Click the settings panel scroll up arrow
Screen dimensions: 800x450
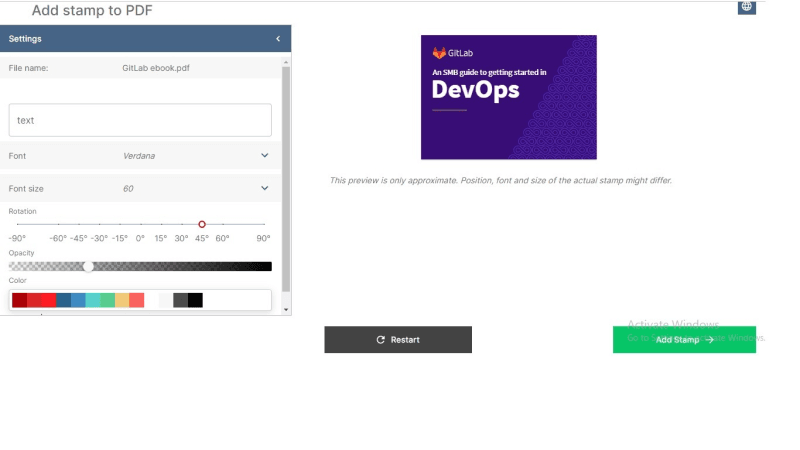(286, 62)
